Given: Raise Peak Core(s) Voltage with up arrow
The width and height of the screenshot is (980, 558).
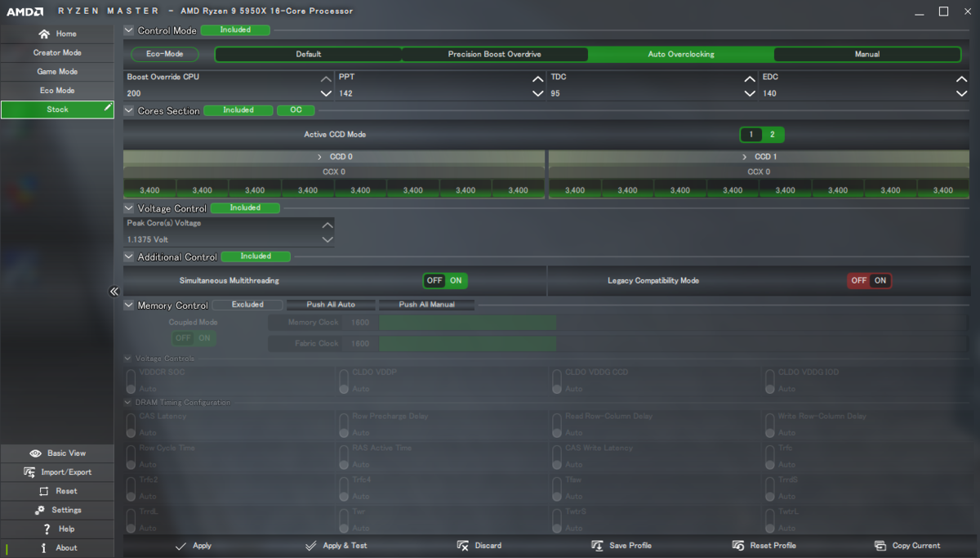Looking at the screenshot, I should pos(327,225).
